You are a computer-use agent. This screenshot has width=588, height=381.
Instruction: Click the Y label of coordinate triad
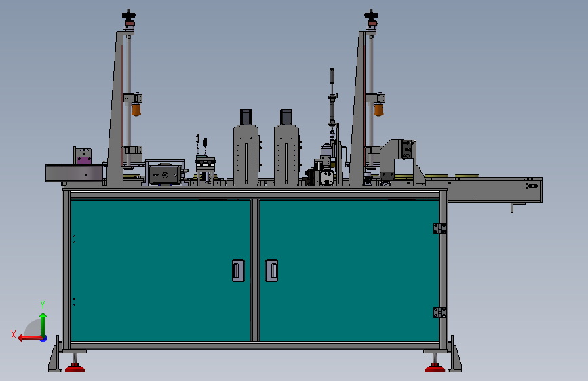tap(43, 304)
